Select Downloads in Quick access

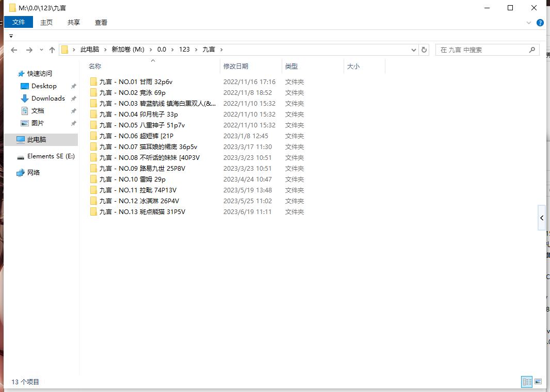click(48, 99)
